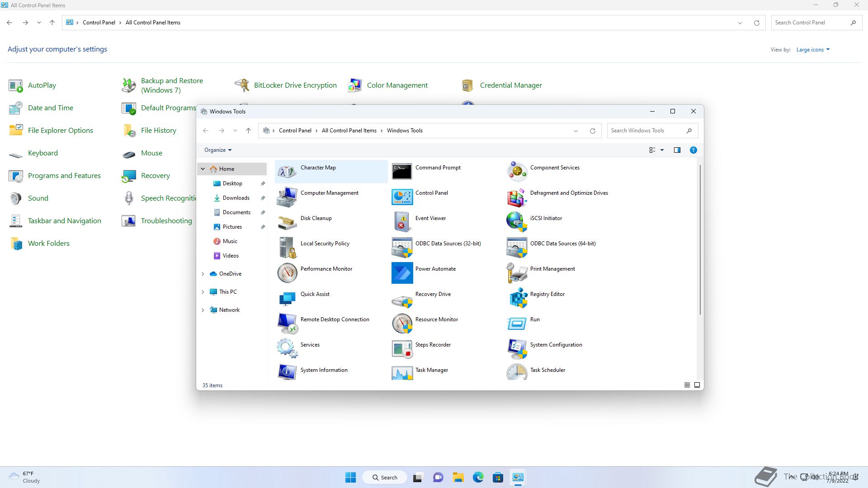Open Command Prompt icon
This screenshot has height=488, width=868.
402,172
